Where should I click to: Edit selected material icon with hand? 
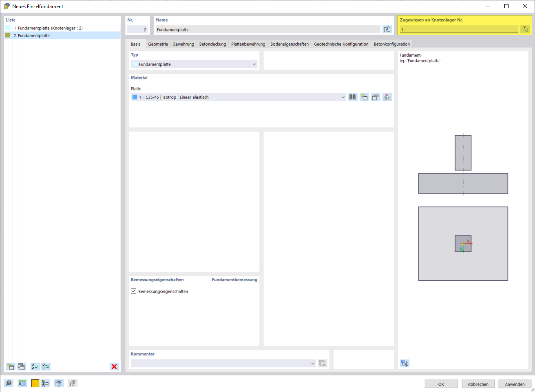376,97
